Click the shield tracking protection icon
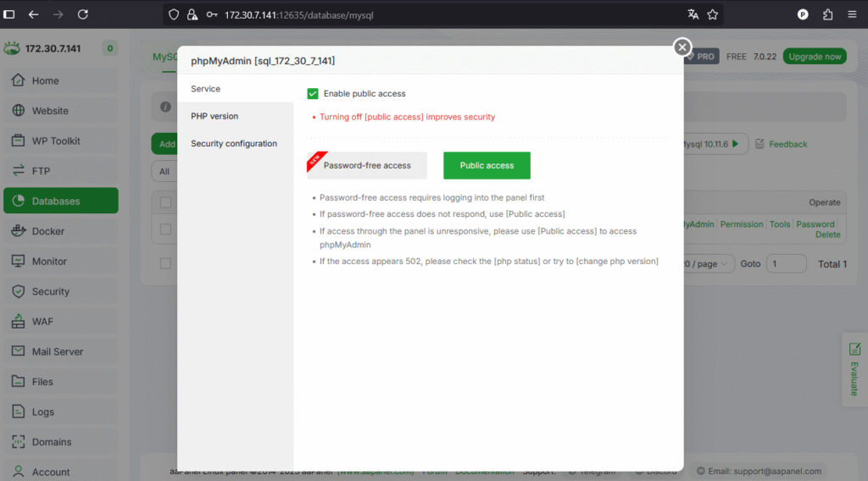The width and height of the screenshot is (868, 481). (174, 15)
